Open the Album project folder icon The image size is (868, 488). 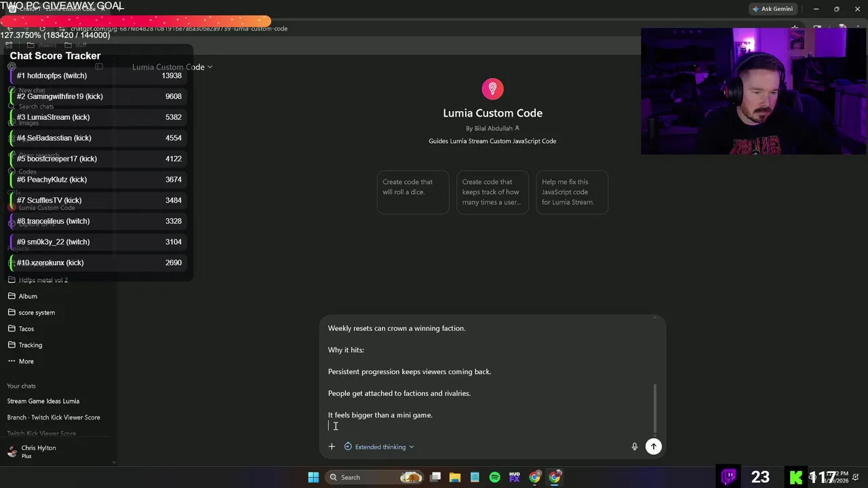coord(12,296)
